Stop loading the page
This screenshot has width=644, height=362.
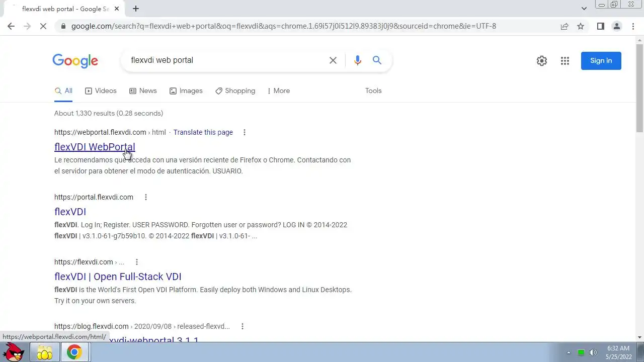pyautogui.click(x=43, y=26)
